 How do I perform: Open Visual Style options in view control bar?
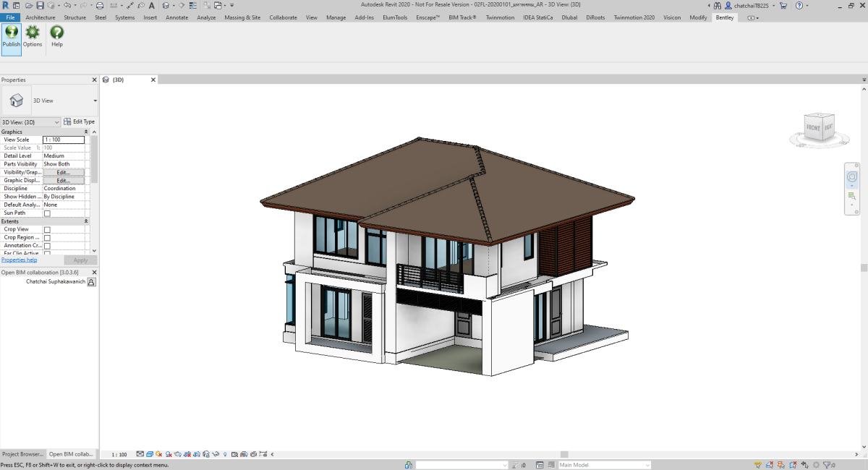pos(150,454)
